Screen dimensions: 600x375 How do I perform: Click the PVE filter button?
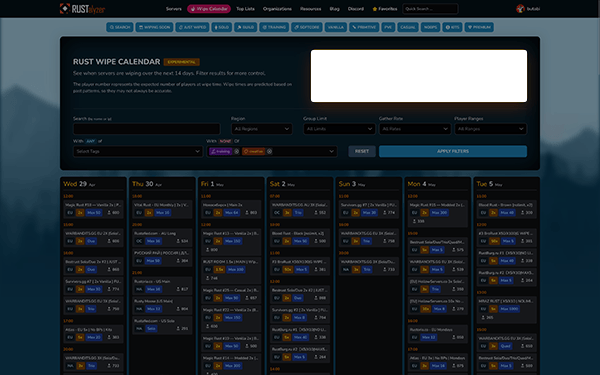(388, 27)
